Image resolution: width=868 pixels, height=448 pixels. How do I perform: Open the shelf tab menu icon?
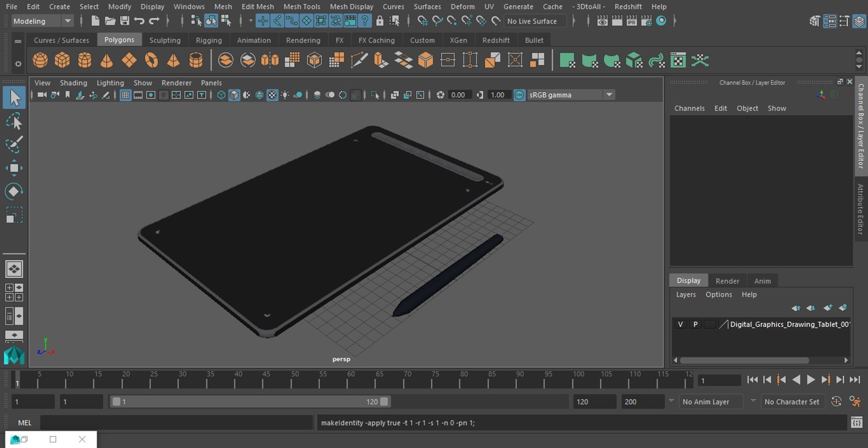[18, 41]
